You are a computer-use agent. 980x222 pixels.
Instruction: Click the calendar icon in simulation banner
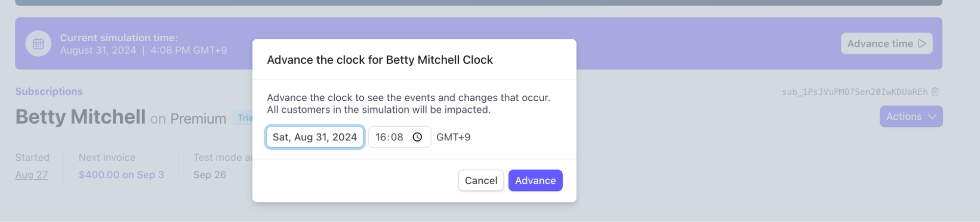coord(38,44)
